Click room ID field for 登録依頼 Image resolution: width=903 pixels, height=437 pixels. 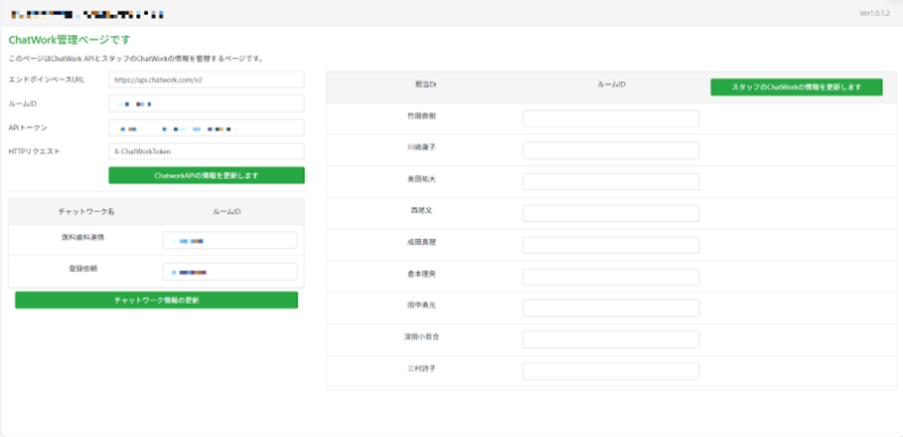(230, 272)
